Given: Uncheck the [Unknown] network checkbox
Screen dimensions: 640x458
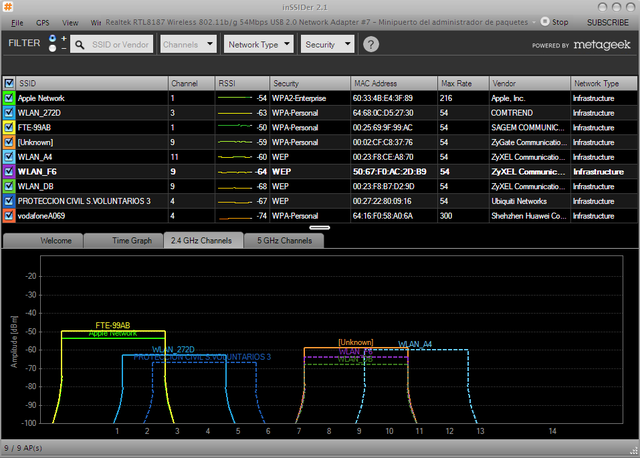Looking at the screenshot, I should (9, 142).
